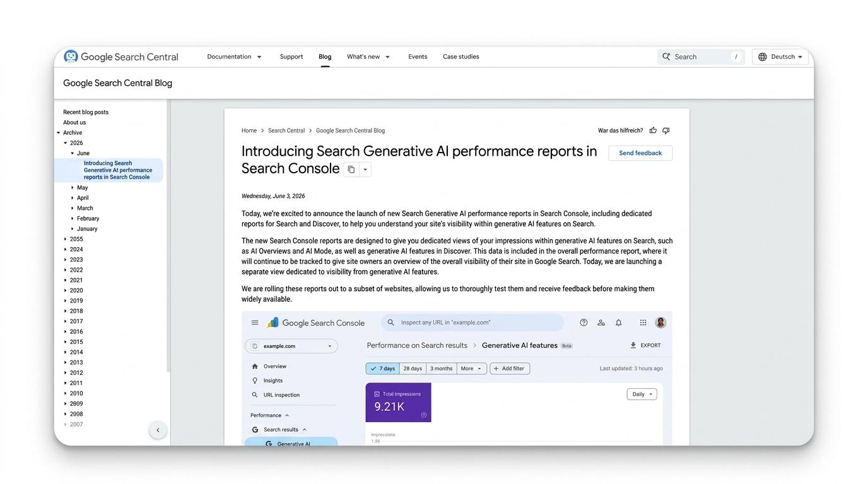The width and height of the screenshot is (868, 484).
Task: Open the Blog tab
Action: click(x=325, y=57)
